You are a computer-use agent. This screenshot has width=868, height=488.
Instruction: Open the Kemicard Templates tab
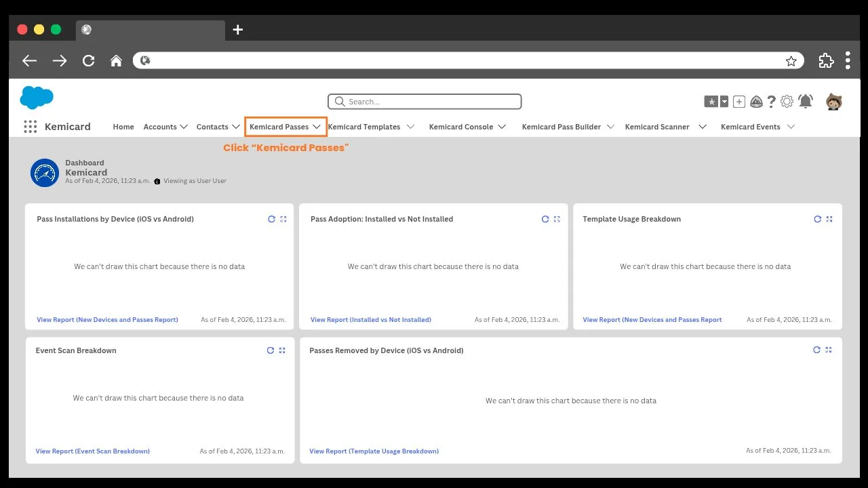coord(363,127)
